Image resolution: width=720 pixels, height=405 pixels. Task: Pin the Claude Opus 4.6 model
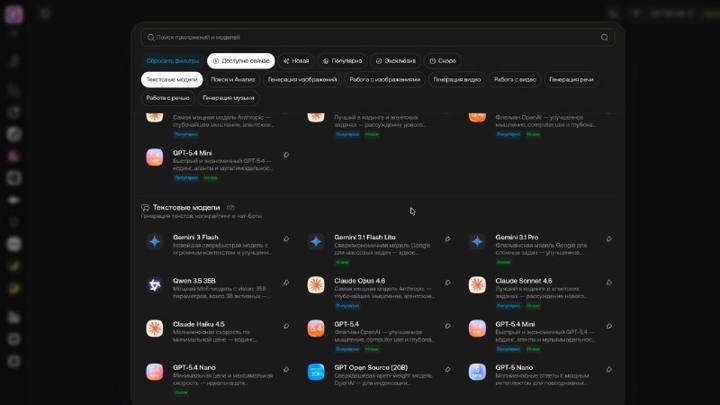(x=448, y=282)
